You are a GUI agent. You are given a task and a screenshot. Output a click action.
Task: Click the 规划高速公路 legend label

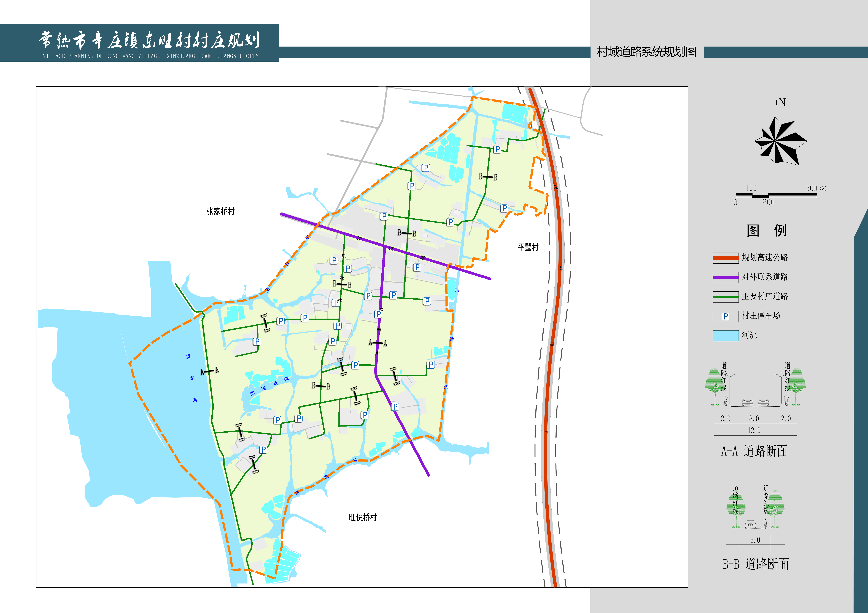coord(765,257)
